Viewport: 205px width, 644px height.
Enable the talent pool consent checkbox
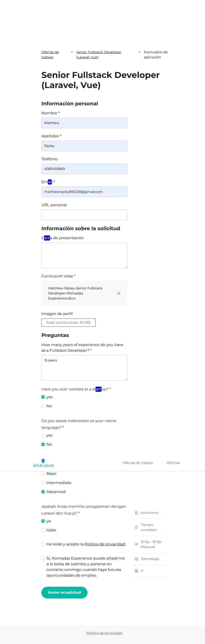(x=43, y=558)
